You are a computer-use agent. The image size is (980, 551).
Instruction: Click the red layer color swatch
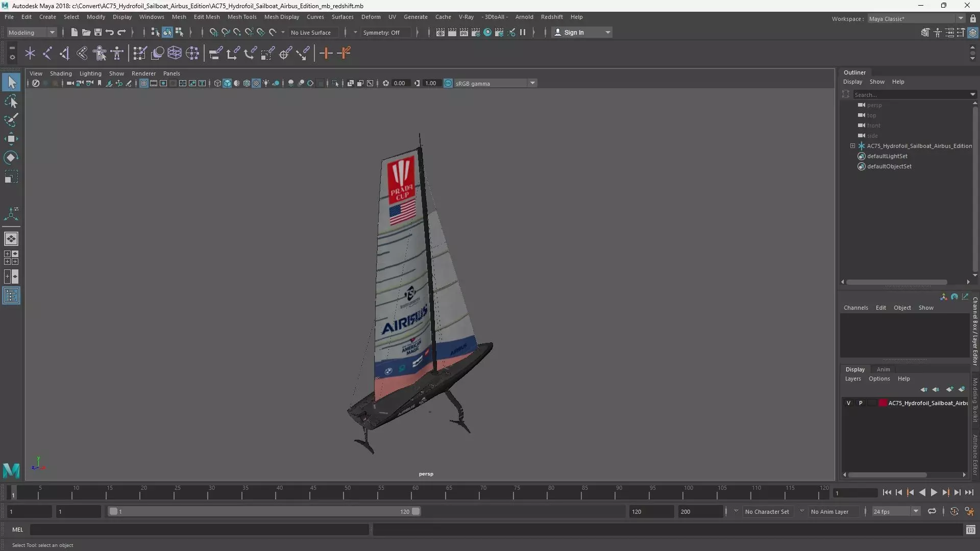(x=883, y=403)
